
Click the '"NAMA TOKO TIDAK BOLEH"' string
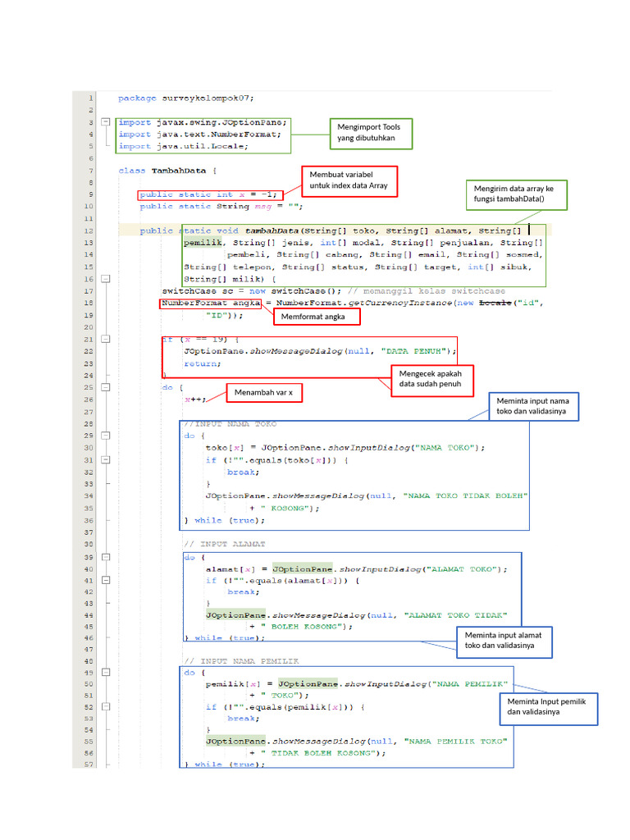(466, 496)
